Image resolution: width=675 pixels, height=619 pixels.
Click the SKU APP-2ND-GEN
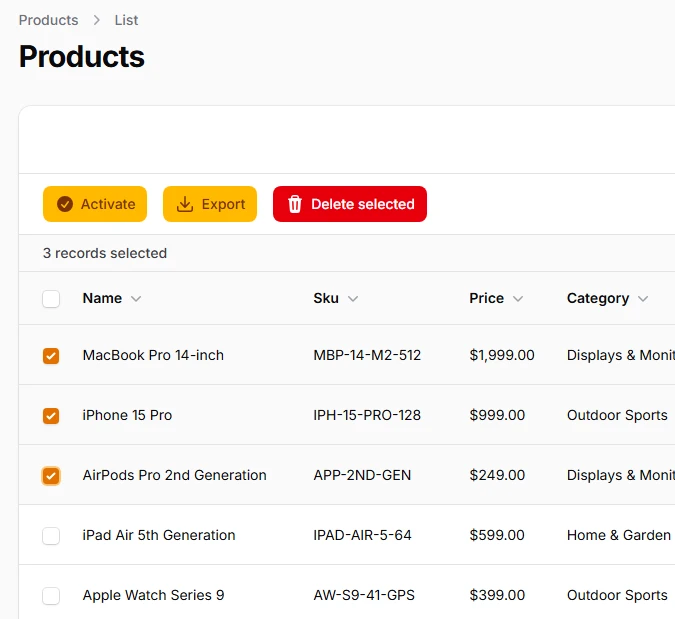[362, 475]
